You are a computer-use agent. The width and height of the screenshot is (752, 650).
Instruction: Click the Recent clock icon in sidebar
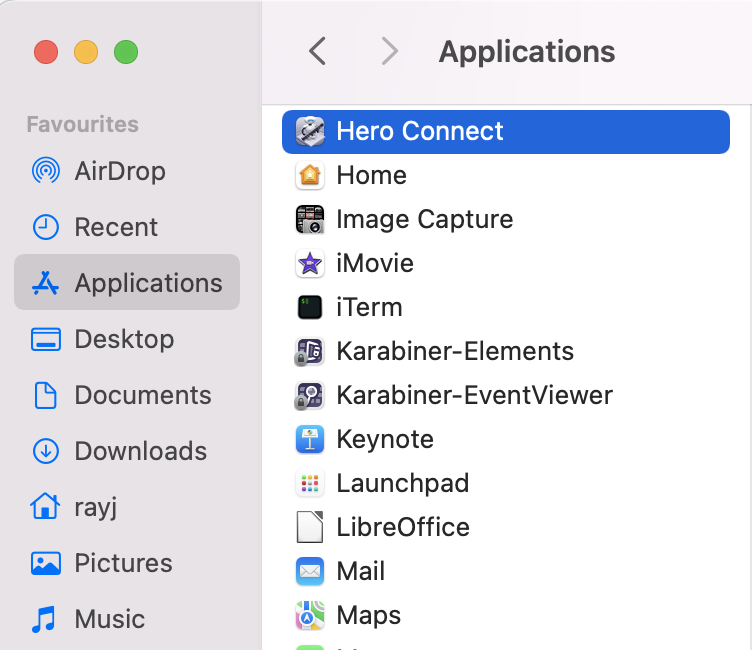46,227
